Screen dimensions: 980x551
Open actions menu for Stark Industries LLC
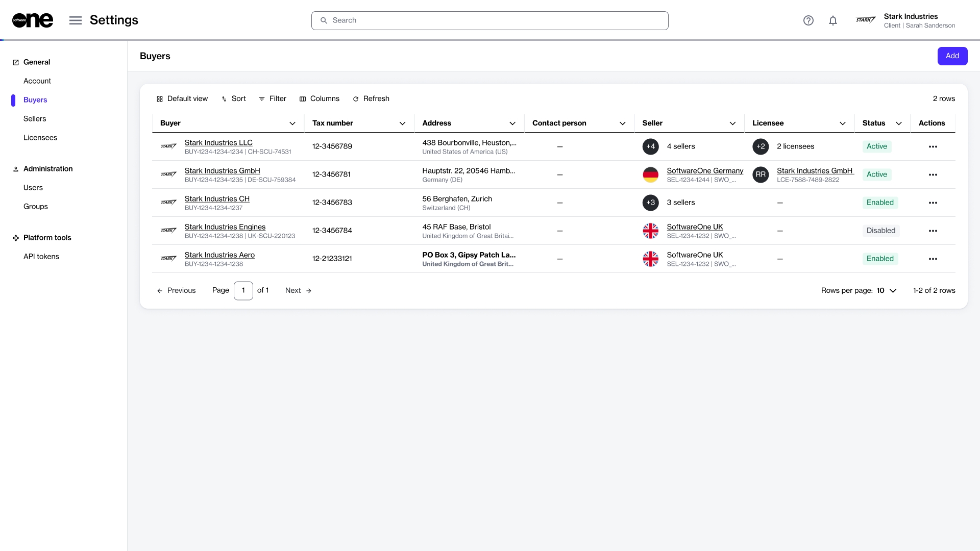(933, 146)
